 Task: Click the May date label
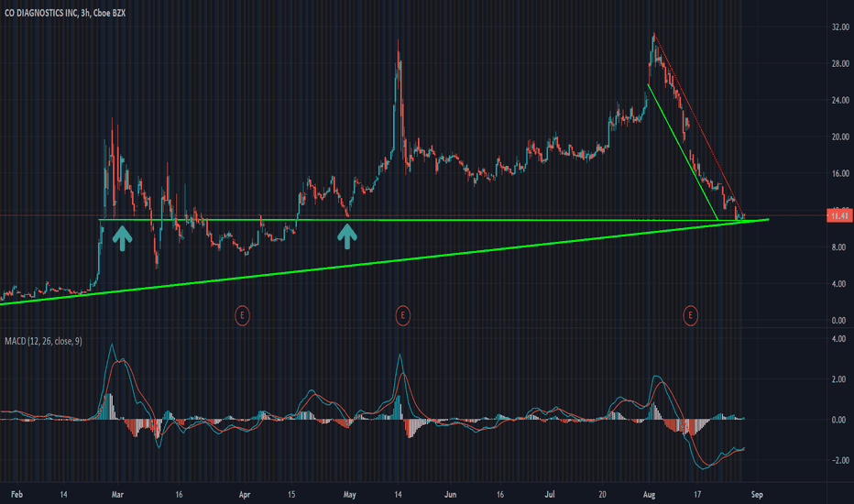coord(350,495)
